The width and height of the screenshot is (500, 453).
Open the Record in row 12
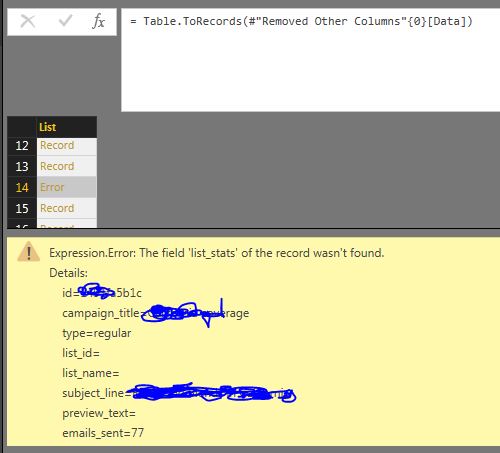point(67,146)
